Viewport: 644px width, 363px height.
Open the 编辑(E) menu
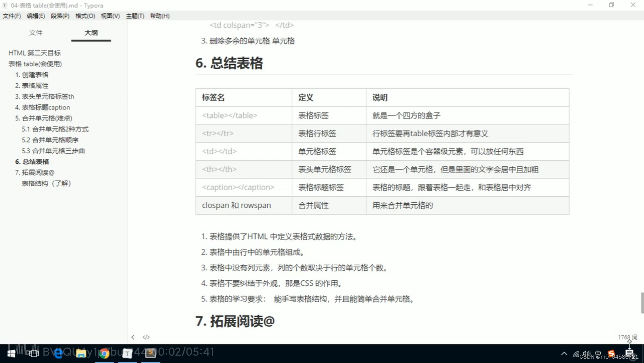(x=36, y=16)
